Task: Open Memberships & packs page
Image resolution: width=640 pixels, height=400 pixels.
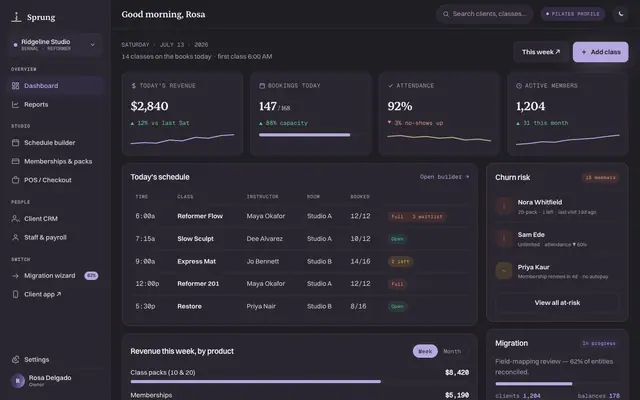Action: 54,161
